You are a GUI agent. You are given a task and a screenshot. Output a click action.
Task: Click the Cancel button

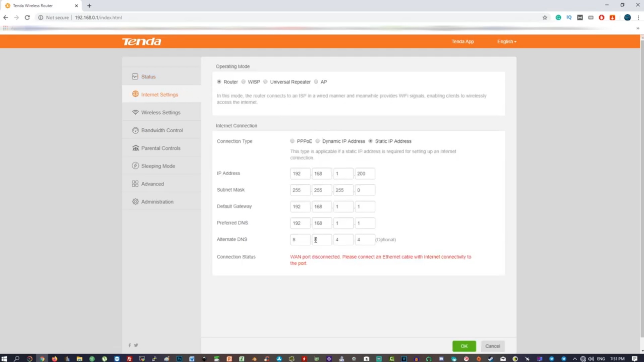coord(492,346)
